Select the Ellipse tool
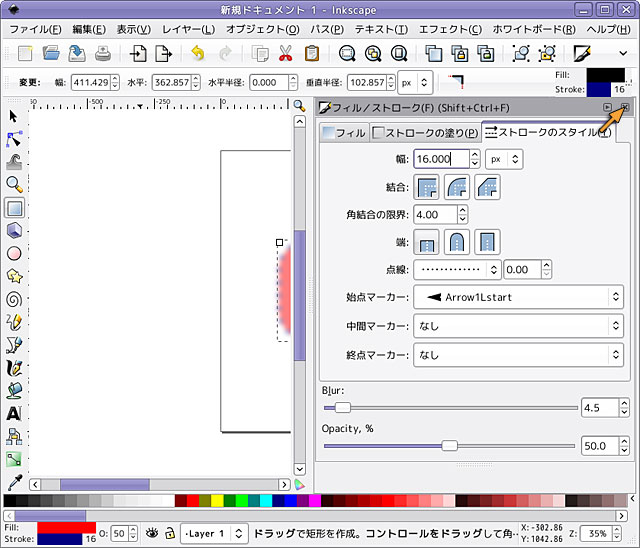The height and width of the screenshot is (548, 640). coord(14,254)
